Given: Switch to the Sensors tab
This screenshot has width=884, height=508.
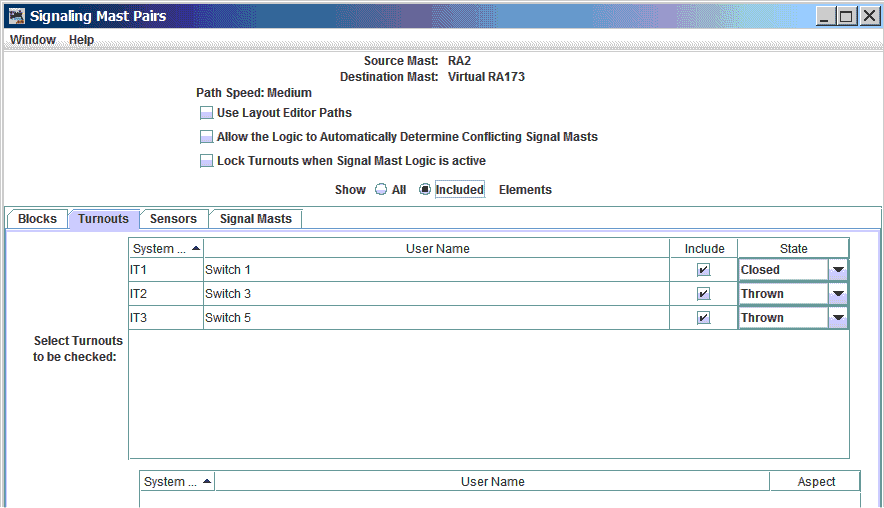Looking at the screenshot, I should tap(173, 219).
